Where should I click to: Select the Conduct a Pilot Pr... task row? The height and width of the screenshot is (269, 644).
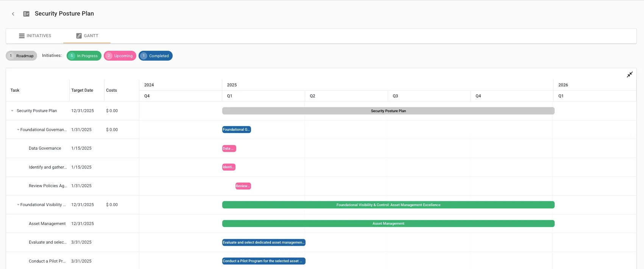[x=73, y=261]
